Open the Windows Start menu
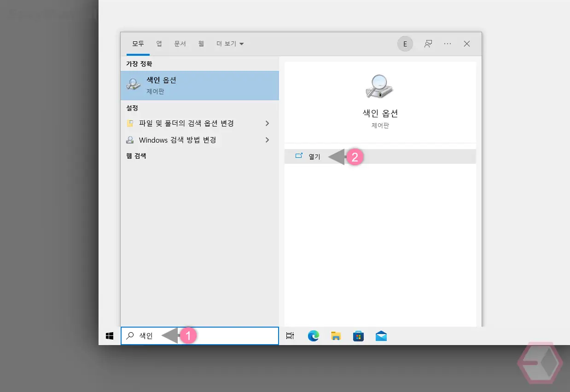Screen dimensions: 570x392 click(x=110, y=336)
